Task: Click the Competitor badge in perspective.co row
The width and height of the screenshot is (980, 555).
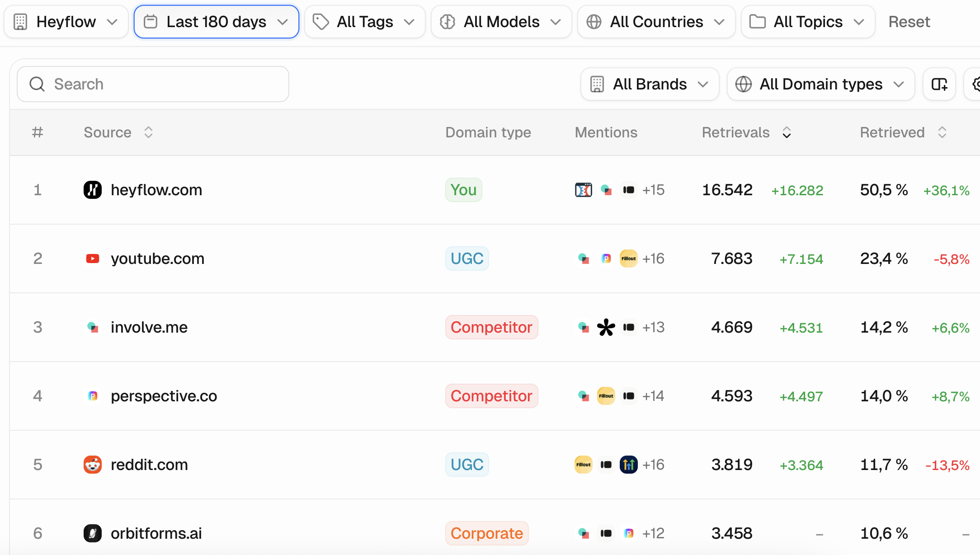Action: pyautogui.click(x=492, y=396)
